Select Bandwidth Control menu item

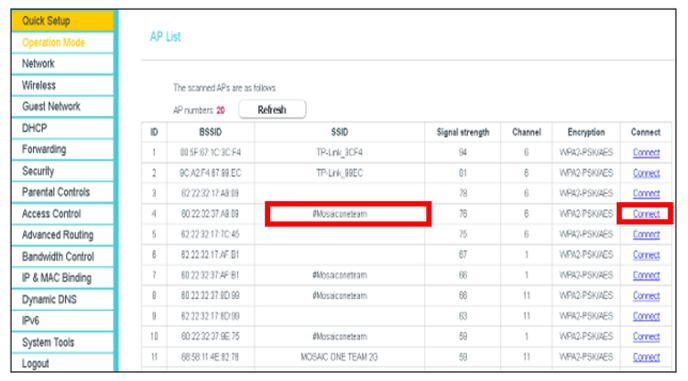pos(62,257)
